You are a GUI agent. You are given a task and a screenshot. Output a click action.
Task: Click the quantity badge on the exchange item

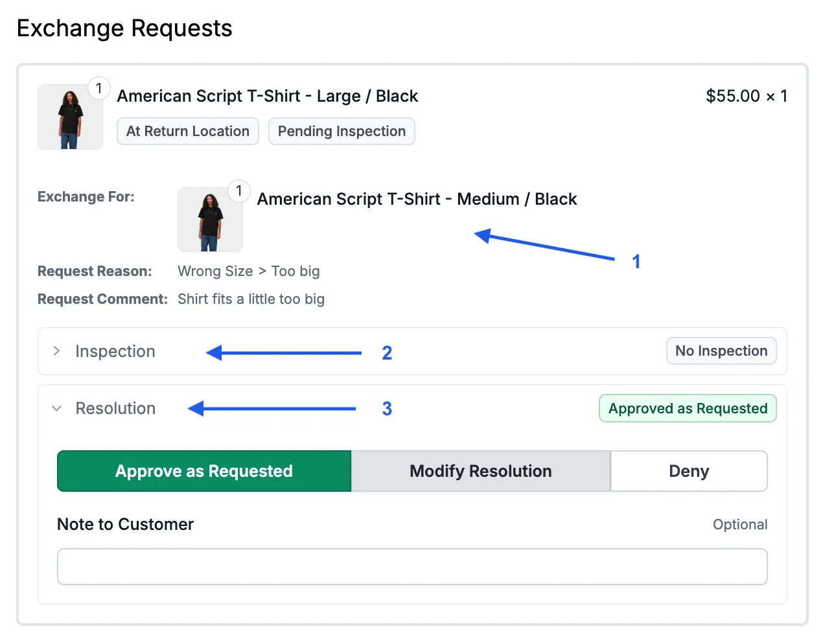(238, 191)
